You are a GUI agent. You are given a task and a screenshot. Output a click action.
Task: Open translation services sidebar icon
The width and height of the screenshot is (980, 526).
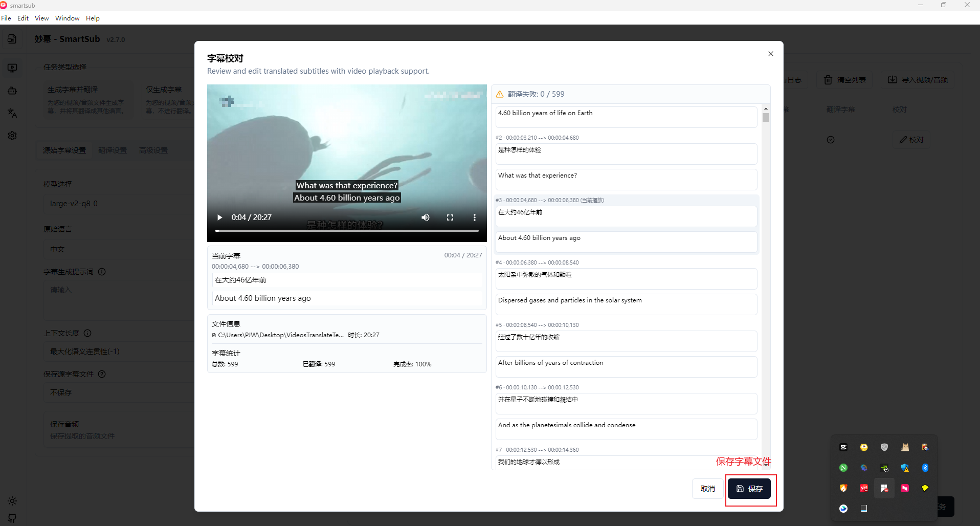pyautogui.click(x=12, y=113)
